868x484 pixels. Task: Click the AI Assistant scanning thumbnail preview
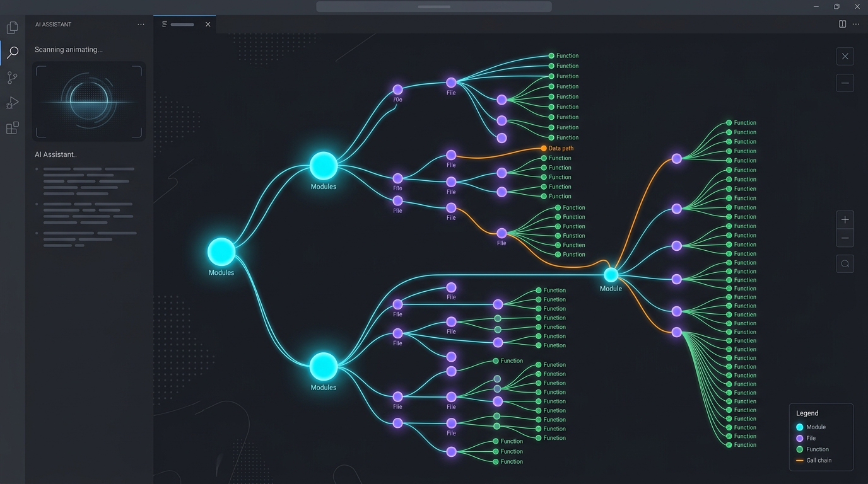pos(88,101)
